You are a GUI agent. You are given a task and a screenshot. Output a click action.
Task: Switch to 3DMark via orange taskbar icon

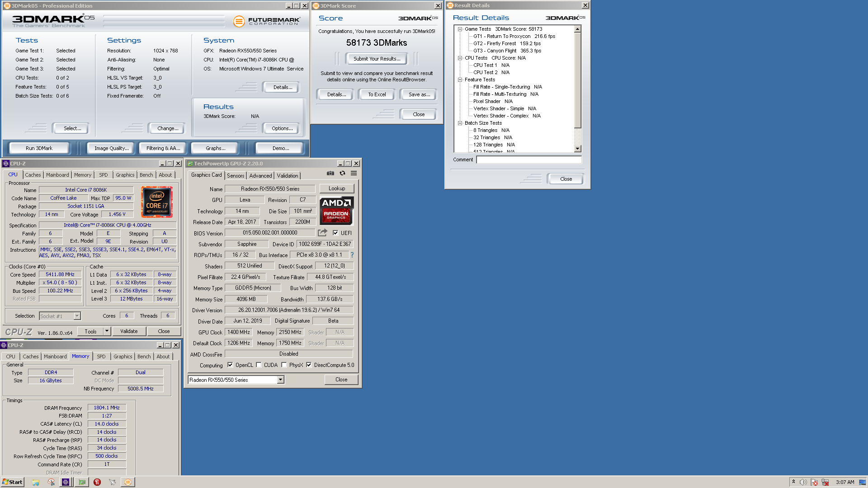[128, 482]
